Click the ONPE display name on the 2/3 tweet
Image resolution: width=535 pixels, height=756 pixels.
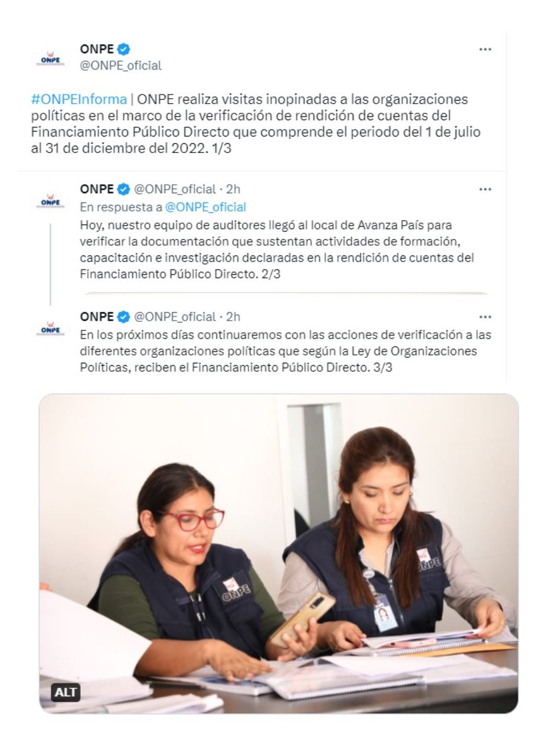(97, 189)
